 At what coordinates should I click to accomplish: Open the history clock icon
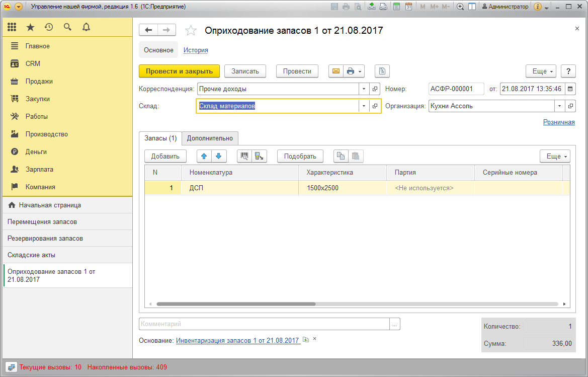coord(49,27)
